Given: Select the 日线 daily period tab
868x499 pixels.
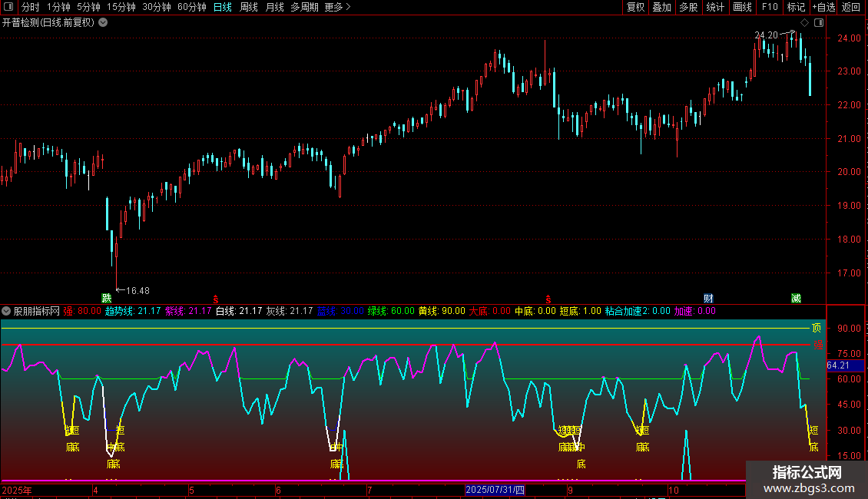Looking at the screenshot, I should 223,7.
